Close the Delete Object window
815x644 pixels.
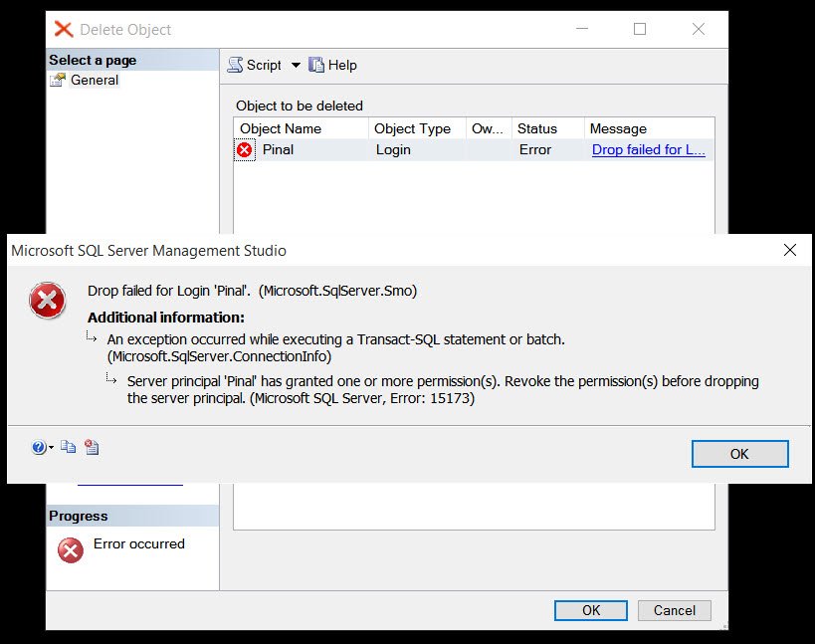coord(699,29)
